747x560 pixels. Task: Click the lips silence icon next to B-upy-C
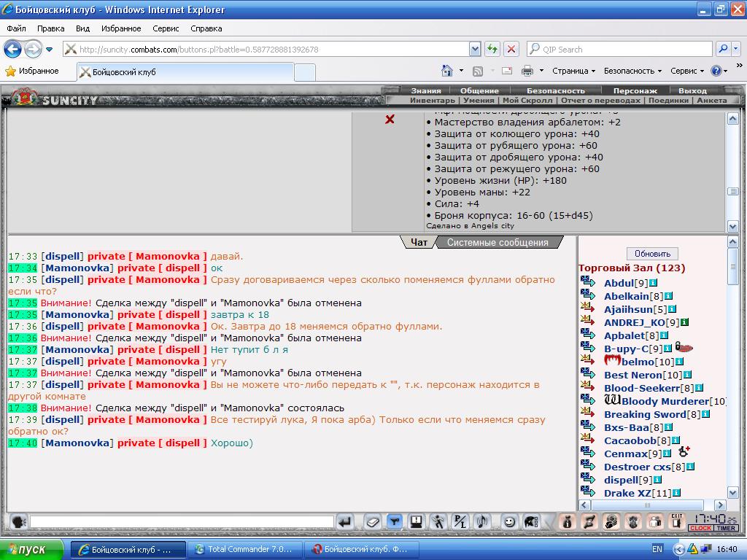click(x=684, y=348)
